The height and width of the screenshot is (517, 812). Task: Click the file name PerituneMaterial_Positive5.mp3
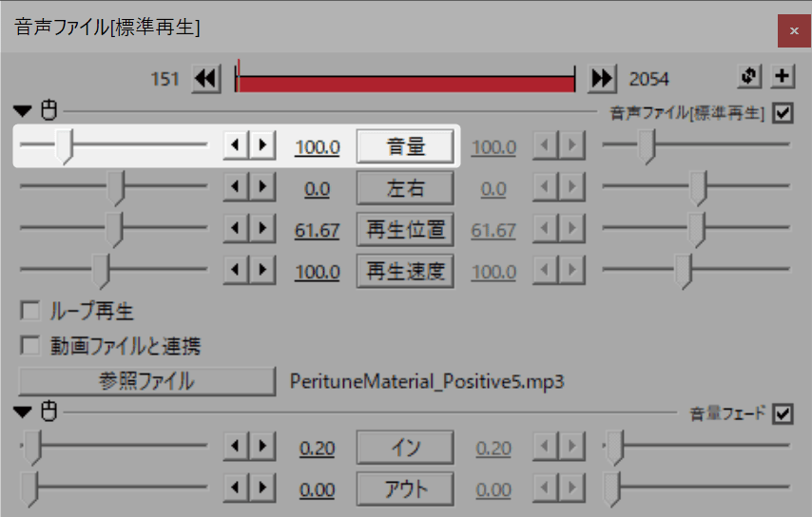tap(427, 382)
